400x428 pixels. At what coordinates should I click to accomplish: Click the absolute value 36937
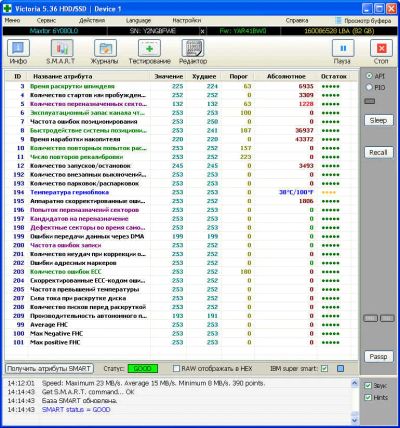(x=304, y=131)
